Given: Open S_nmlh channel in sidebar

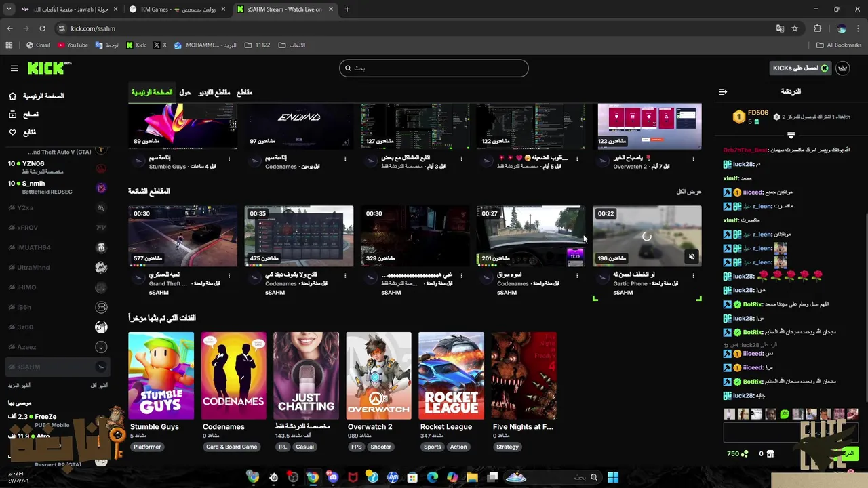Looking at the screenshot, I should coord(57,187).
